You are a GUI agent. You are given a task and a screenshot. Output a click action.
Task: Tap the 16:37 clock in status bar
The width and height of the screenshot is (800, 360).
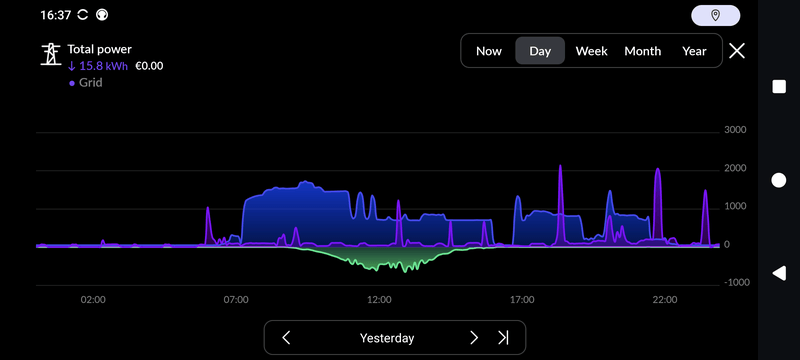coord(56,15)
